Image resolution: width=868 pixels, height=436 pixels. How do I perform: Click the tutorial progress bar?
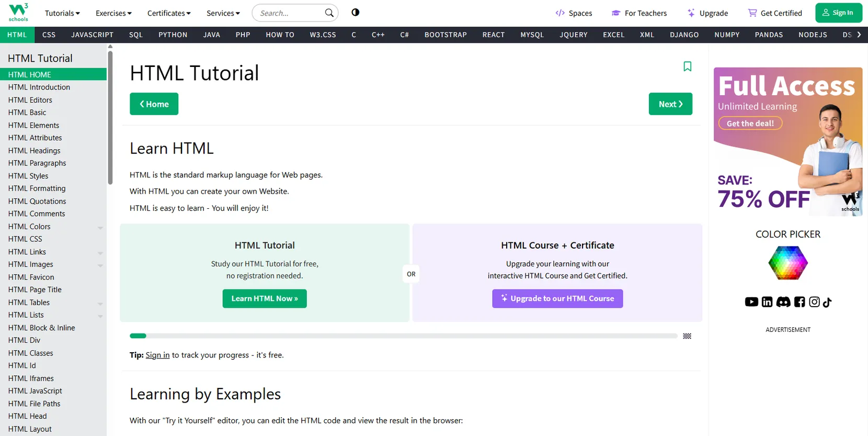coord(404,336)
